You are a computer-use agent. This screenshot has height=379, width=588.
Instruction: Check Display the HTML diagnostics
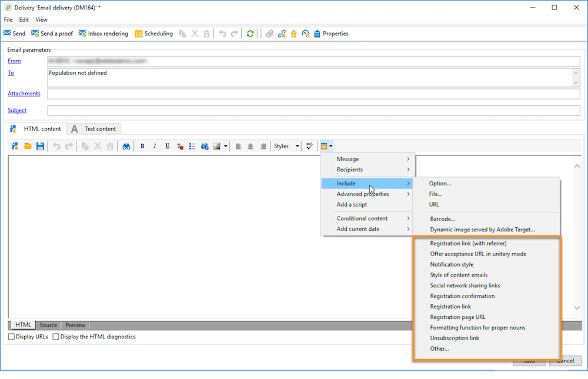(x=56, y=337)
